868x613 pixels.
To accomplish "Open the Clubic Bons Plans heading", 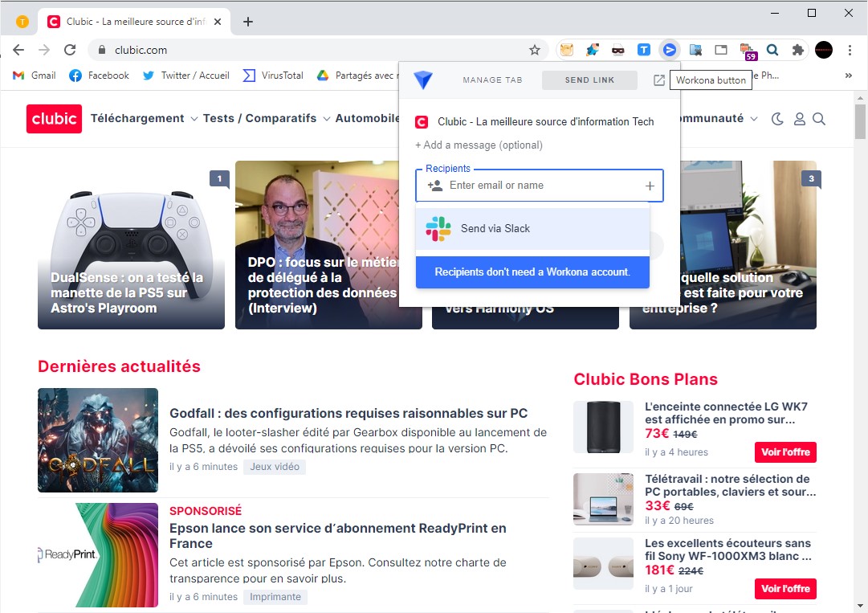I will (646, 379).
